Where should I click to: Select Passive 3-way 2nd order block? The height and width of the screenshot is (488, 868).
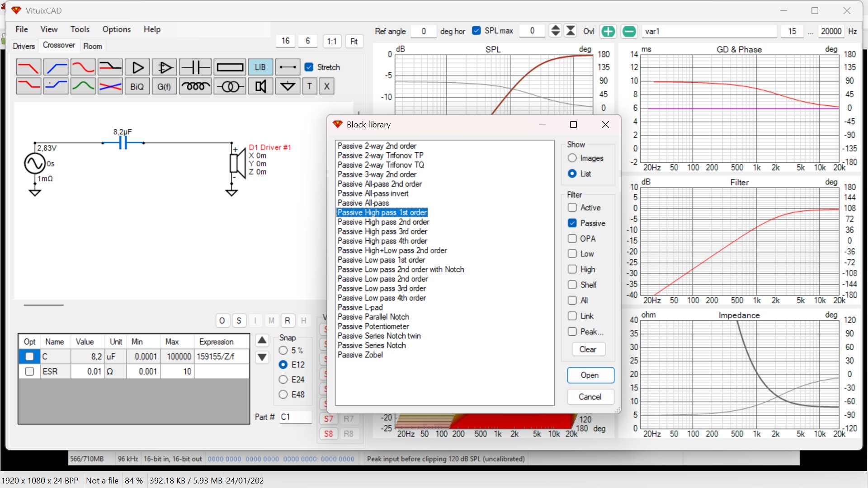pos(377,174)
